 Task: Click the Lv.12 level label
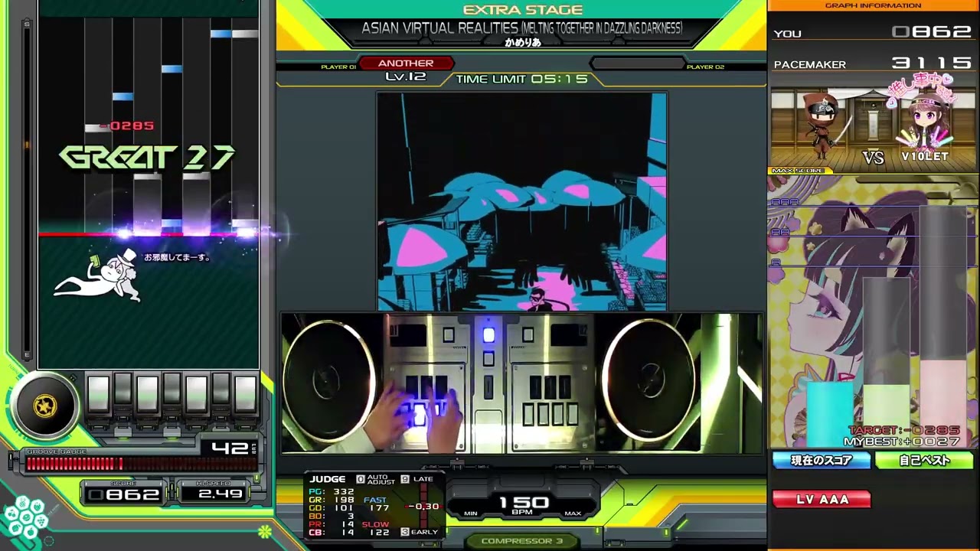pos(406,77)
